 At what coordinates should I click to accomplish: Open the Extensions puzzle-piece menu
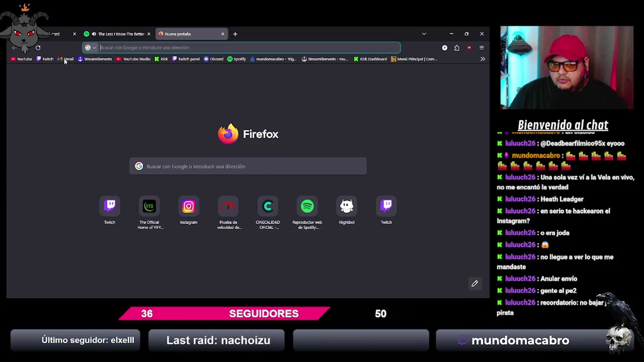pos(457,48)
